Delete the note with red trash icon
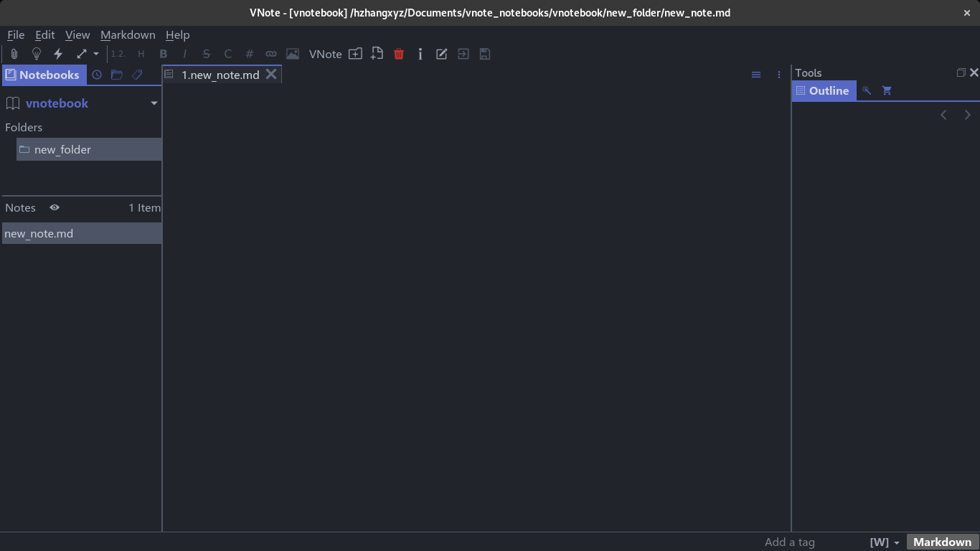Viewport: 980px width, 551px height. coord(399,54)
